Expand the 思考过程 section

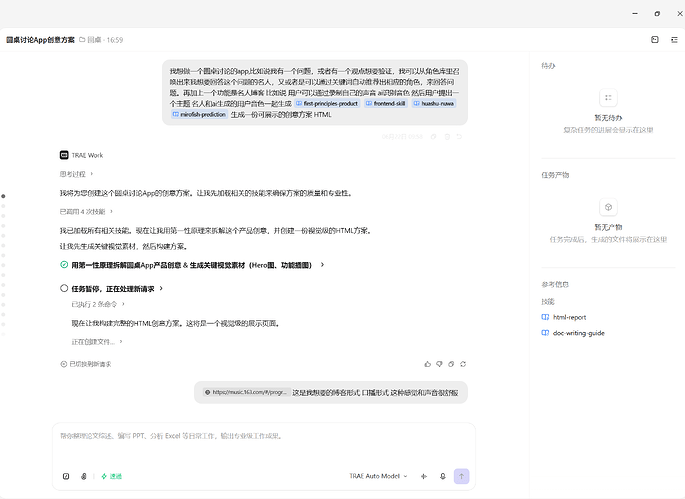click(x=76, y=174)
